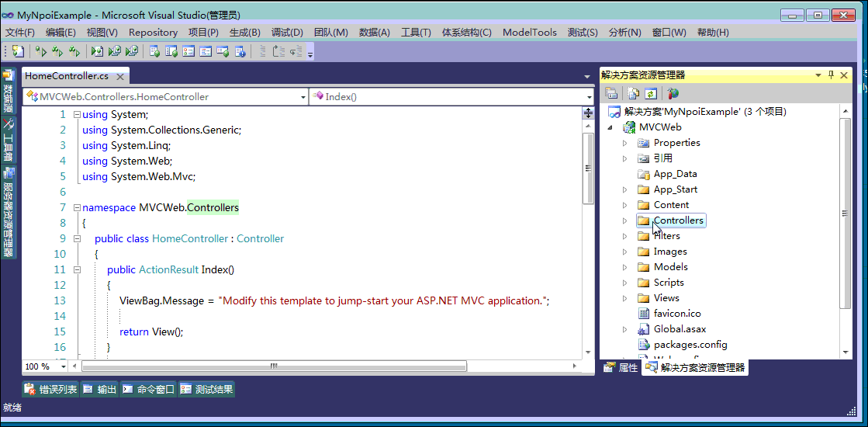The image size is (868, 427).
Task: Click the lines with return arrow toolbar icon
Action: 297,51
